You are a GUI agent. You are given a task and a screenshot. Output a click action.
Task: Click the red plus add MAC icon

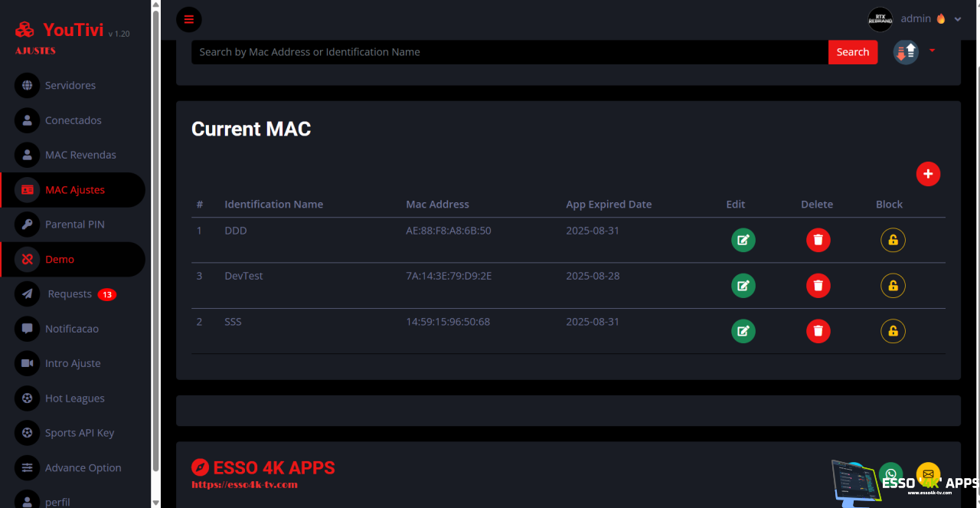tap(928, 174)
